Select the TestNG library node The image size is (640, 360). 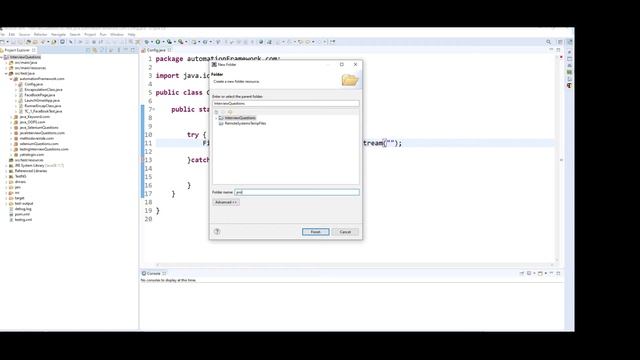[x=20, y=176]
